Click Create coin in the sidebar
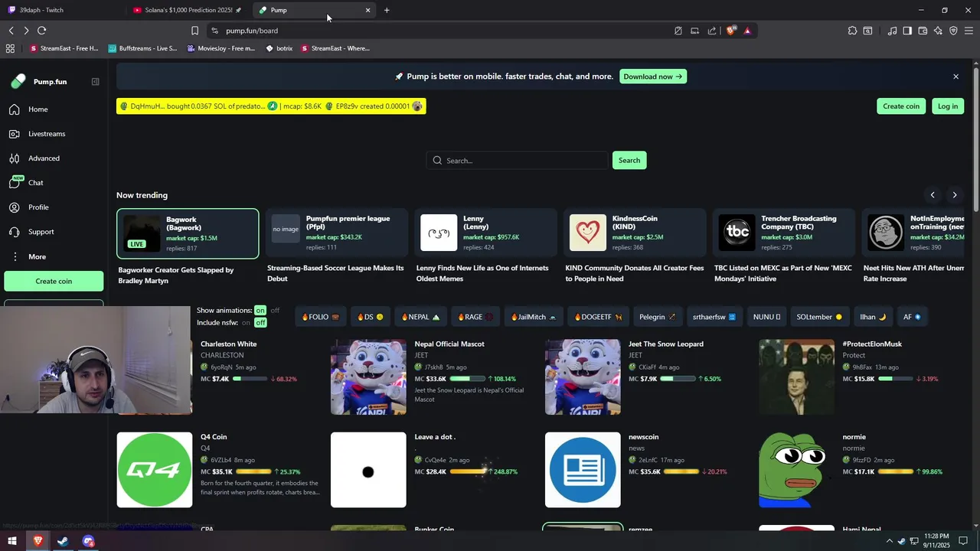 click(x=54, y=281)
